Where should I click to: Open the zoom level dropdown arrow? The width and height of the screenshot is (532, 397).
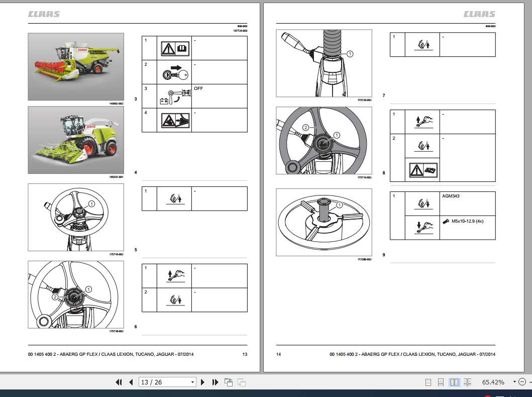(514, 382)
